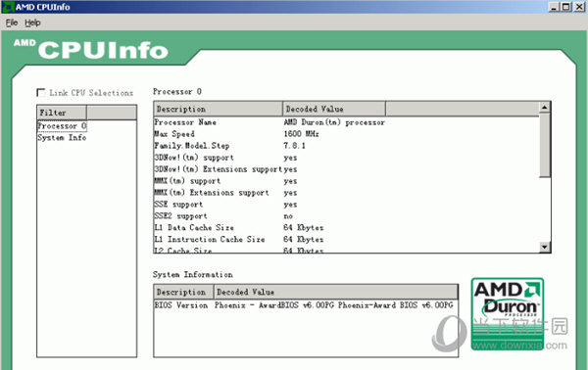Click the AMD CPUInfo title bar icon
This screenshot has height=370, width=588.
(8, 7)
